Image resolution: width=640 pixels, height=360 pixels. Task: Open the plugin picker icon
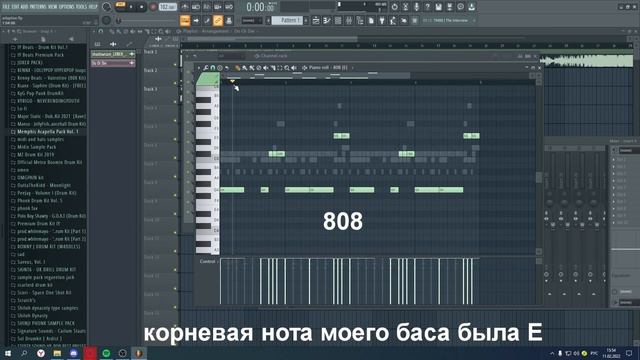pyautogui.click(x=382, y=20)
